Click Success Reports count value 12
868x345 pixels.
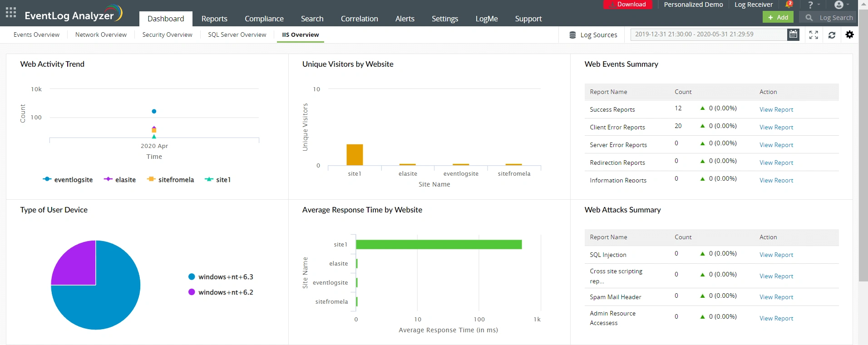[x=678, y=108]
